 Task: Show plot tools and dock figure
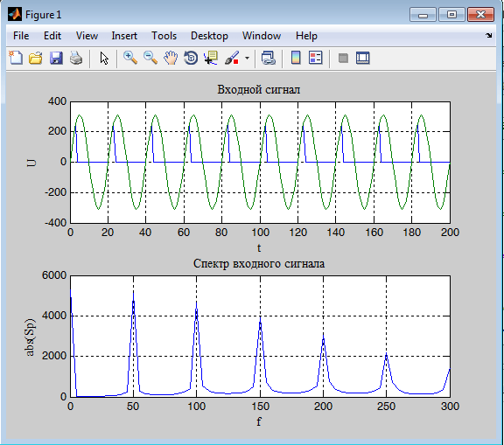363,58
